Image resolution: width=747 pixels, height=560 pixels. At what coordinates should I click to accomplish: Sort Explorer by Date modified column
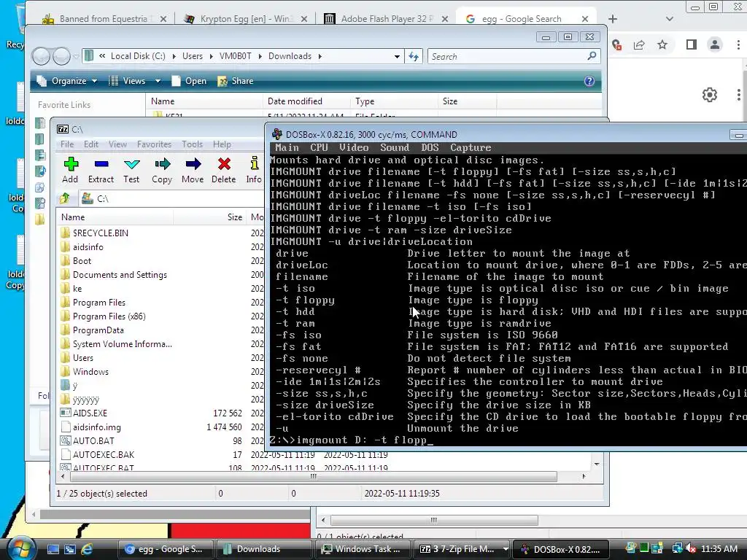click(x=307, y=101)
